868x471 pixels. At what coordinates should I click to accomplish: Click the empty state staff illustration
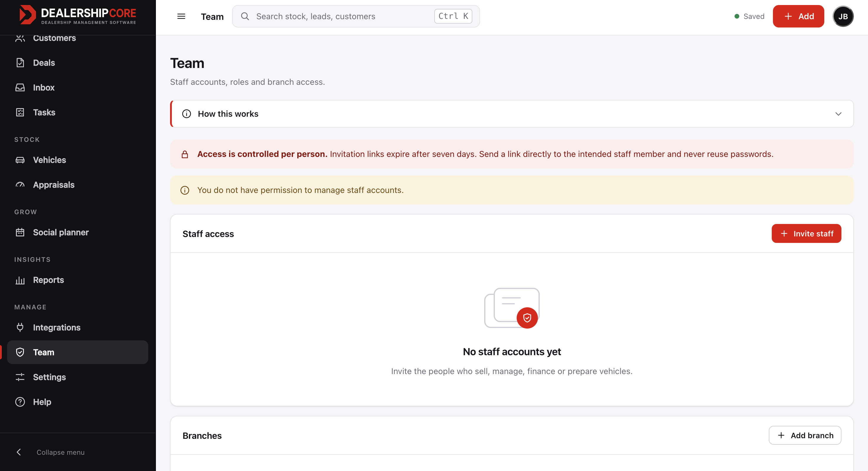[512, 308]
